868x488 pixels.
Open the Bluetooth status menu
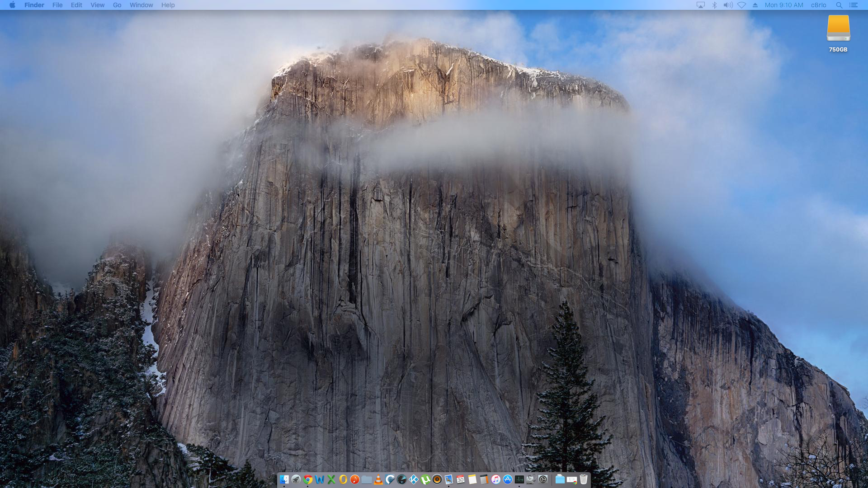[x=714, y=5]
